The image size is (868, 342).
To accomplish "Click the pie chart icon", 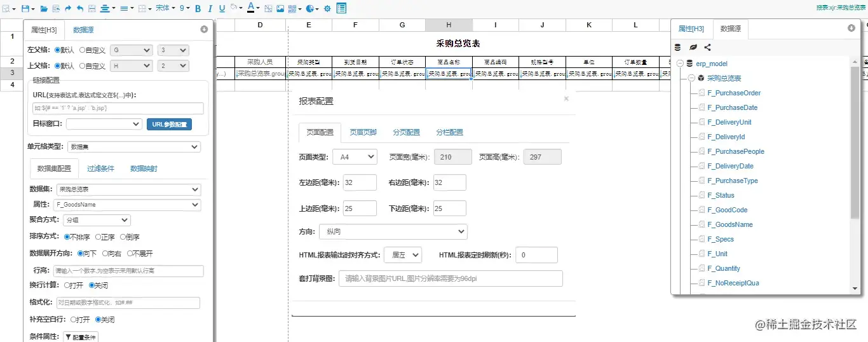I will coord(310,9).
